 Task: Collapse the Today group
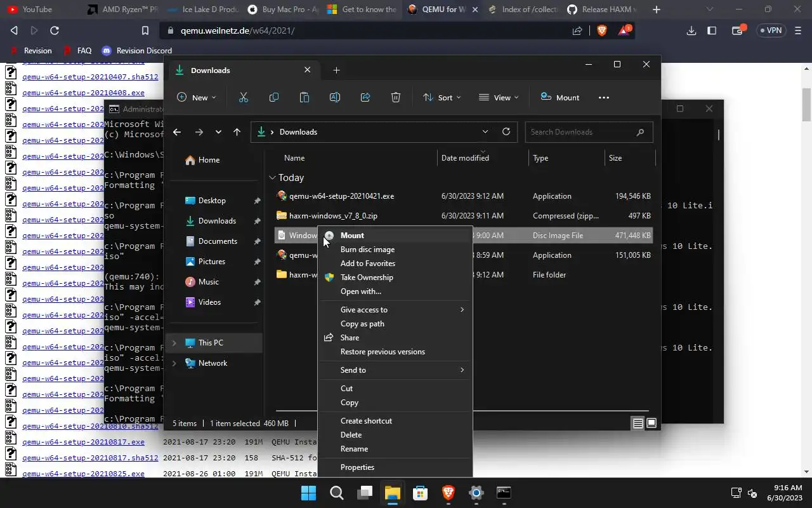point(272,178)
